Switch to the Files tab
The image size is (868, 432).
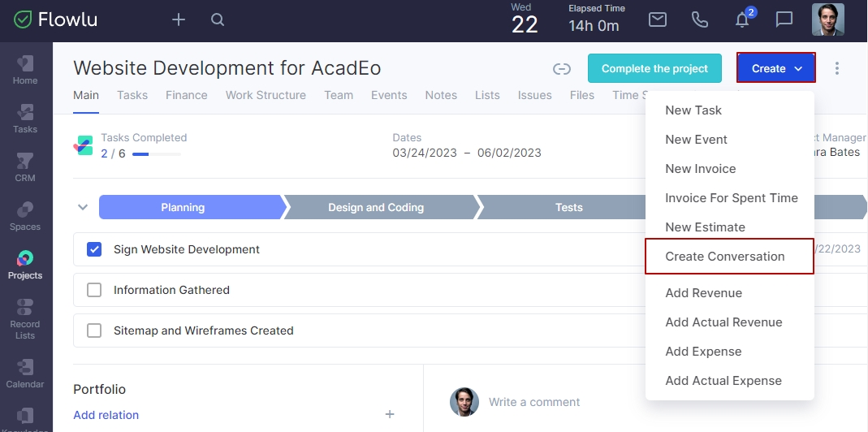582,95
